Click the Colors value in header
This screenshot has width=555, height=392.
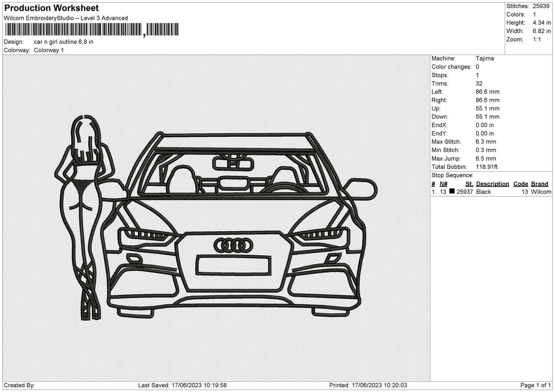pyautogui.click(x=534, y=14)
